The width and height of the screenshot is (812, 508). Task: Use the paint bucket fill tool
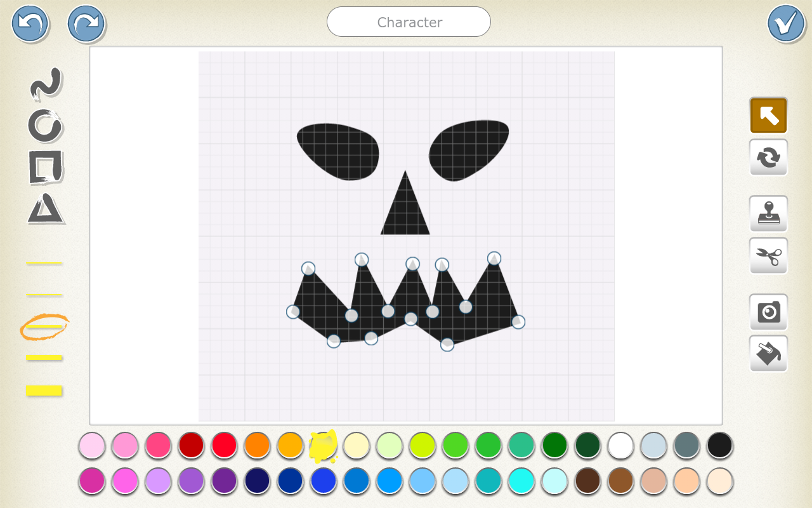768,354
